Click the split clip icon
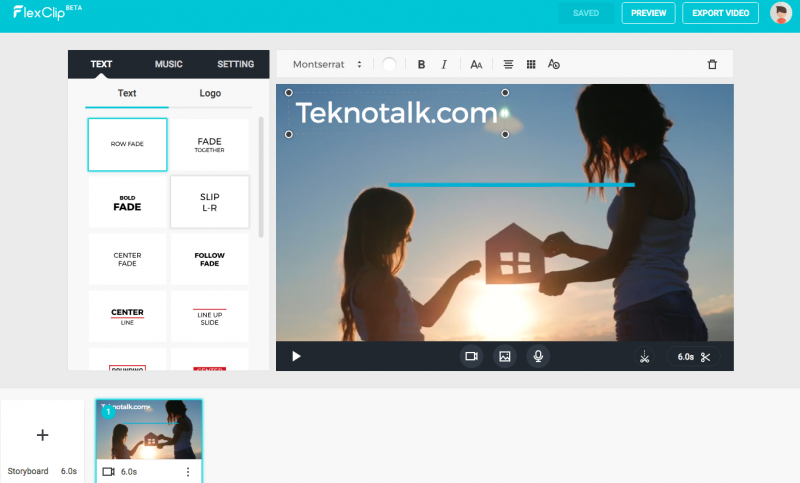The height and width of the screenshot is (483, 800). pyautogui.click(x=644, y=357)
